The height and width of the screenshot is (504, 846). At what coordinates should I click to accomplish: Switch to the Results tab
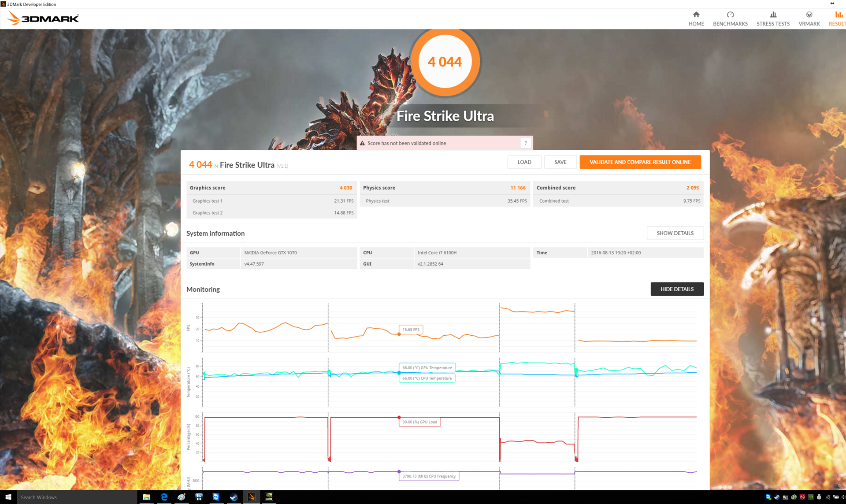(x=838, y=19)
